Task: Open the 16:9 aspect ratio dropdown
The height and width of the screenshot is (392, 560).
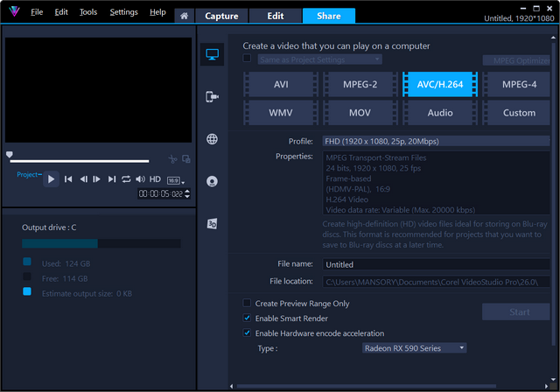Action: (x=176, y=179)
